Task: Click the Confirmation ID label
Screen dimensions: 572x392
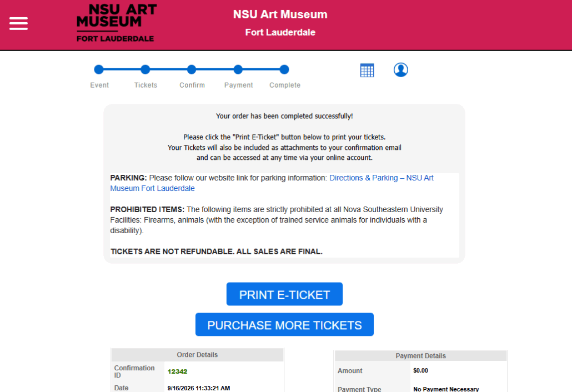Action: tap(134, 371)
